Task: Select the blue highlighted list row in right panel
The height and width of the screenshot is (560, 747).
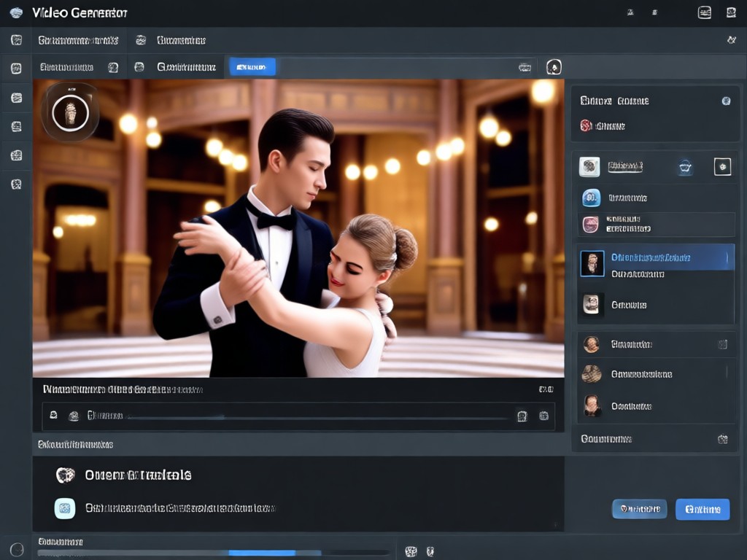Action: pos(656,257)
